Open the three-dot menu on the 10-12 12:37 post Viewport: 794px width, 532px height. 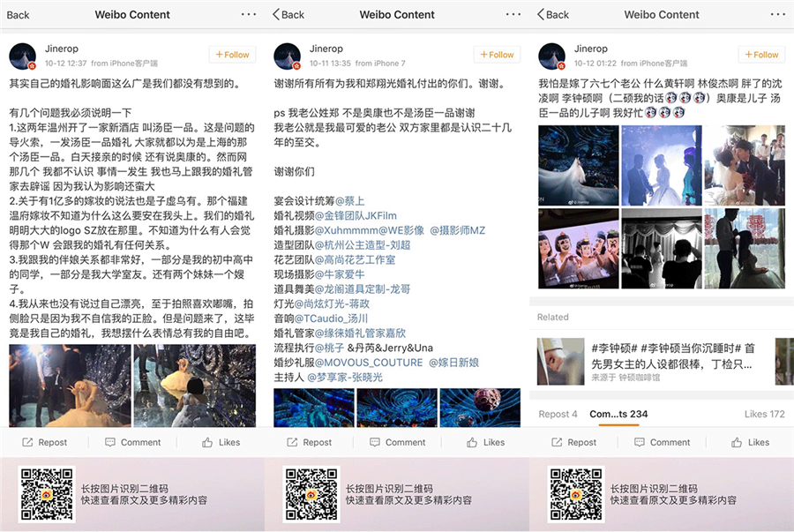click(x=248, y=14)
